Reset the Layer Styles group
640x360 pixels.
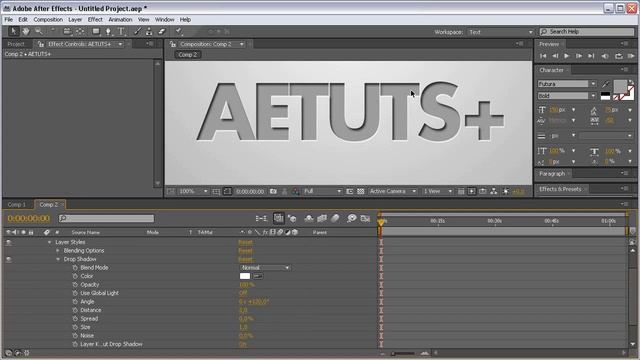(245, 242)
